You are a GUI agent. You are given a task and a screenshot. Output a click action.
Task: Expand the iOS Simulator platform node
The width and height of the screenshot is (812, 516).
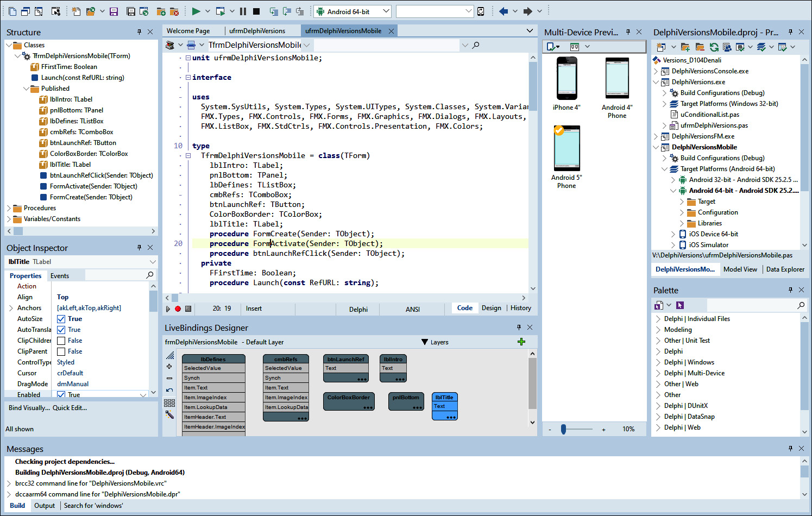(673, 245)
